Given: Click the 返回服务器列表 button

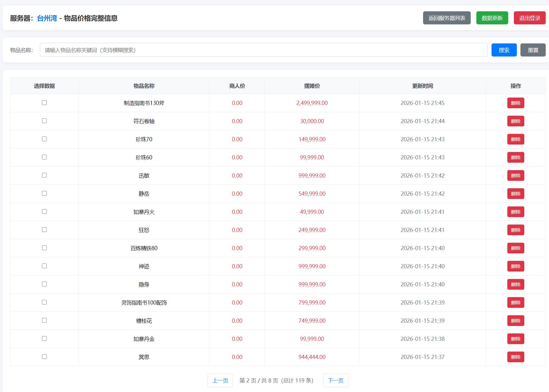Looking at the screenshot, I should [447, 18].
